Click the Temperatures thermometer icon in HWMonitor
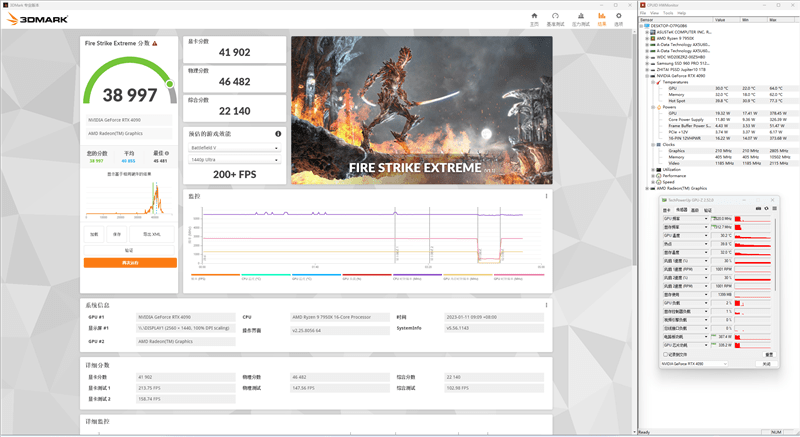 (659, 82)
